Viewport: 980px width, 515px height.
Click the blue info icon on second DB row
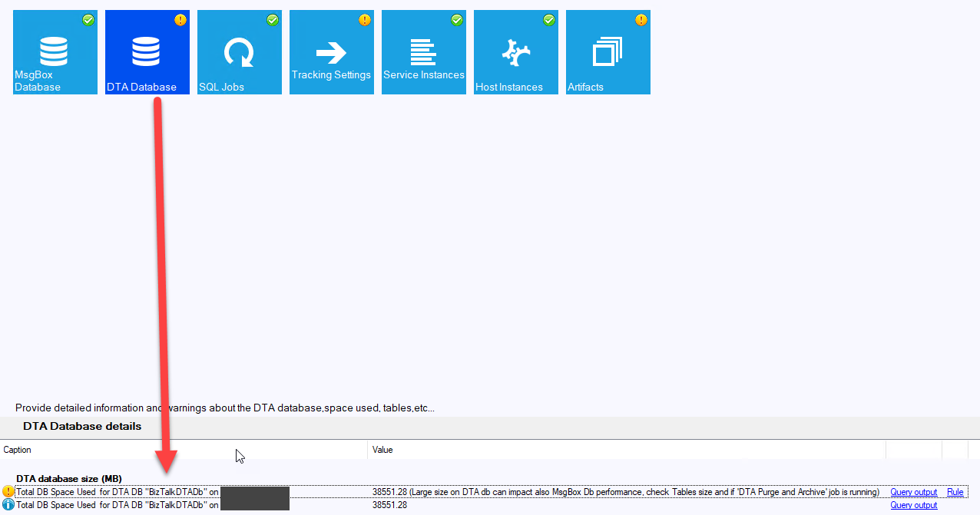8,505
